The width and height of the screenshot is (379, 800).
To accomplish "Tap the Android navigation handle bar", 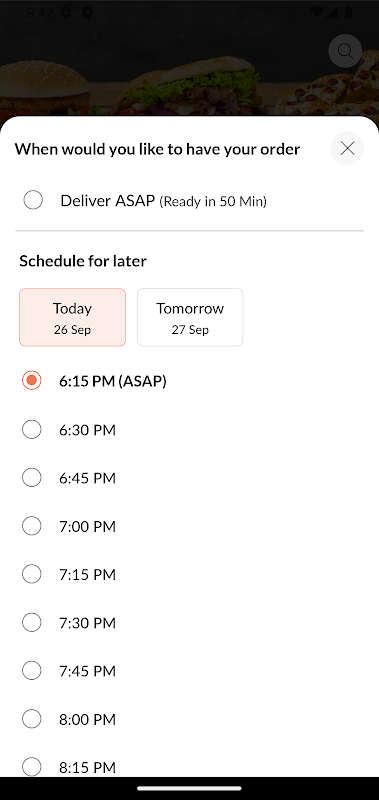I will click(189, 788).
